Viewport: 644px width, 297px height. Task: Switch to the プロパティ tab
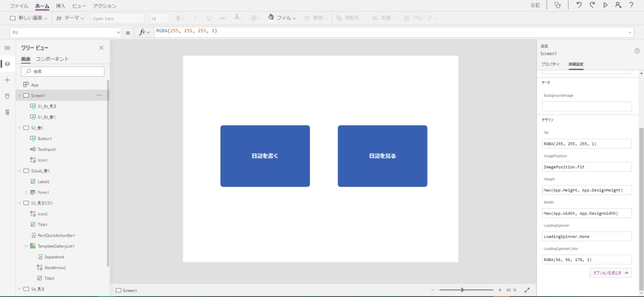[x=550, y=64]
